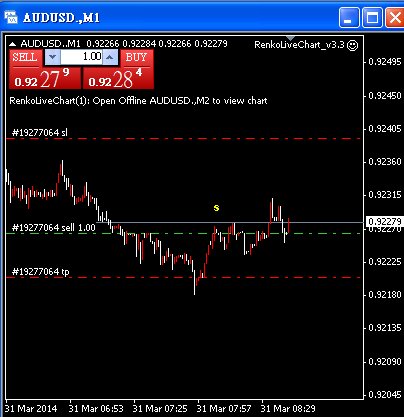Increase lot volume with up arrow
Viewport: 404px width, 417px height.
[x=110, y=57]
